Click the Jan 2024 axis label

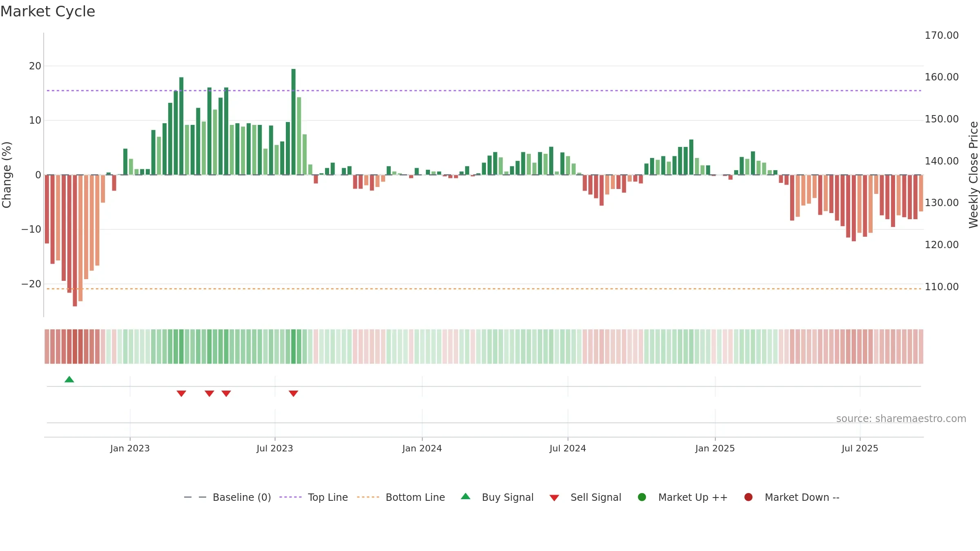(422, 449)
